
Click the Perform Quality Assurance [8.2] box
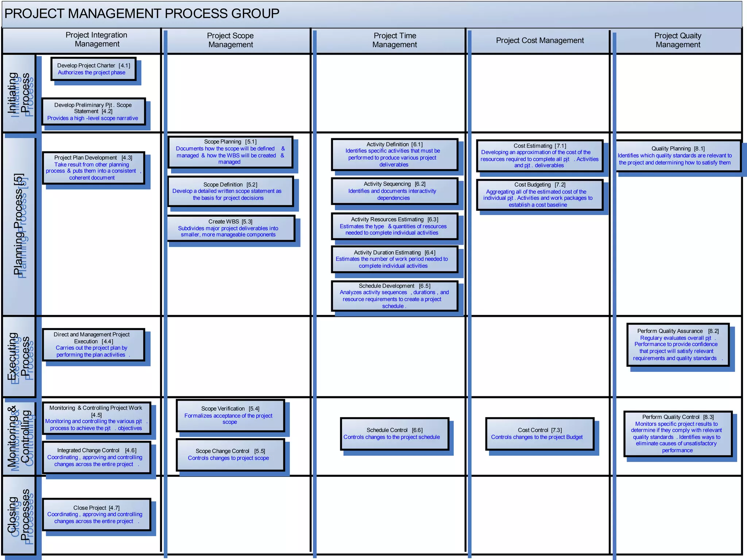coord(678,344)
